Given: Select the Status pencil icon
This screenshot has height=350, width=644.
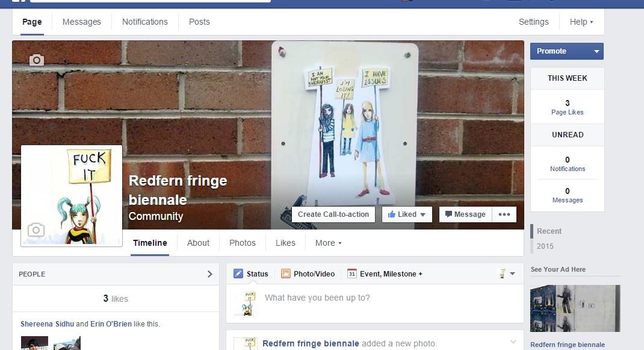Looking at the screenshot, I should (x=238, y=273).
